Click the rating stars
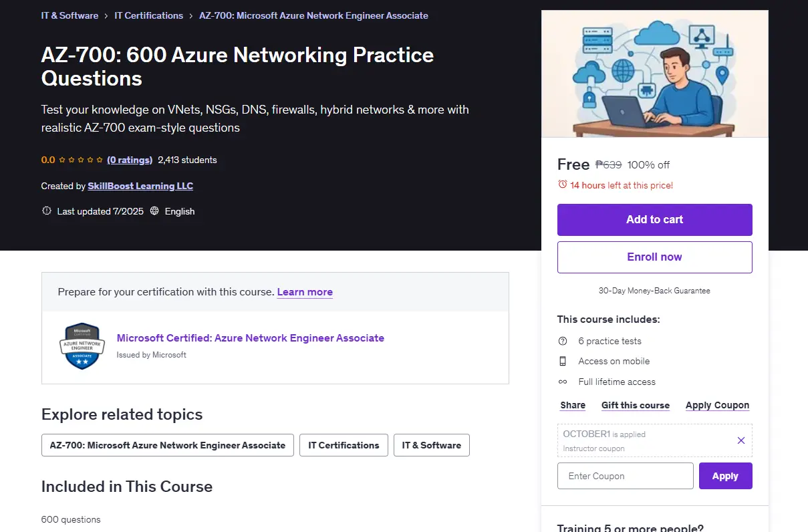808x532 pixels. [x=81, y=160]
